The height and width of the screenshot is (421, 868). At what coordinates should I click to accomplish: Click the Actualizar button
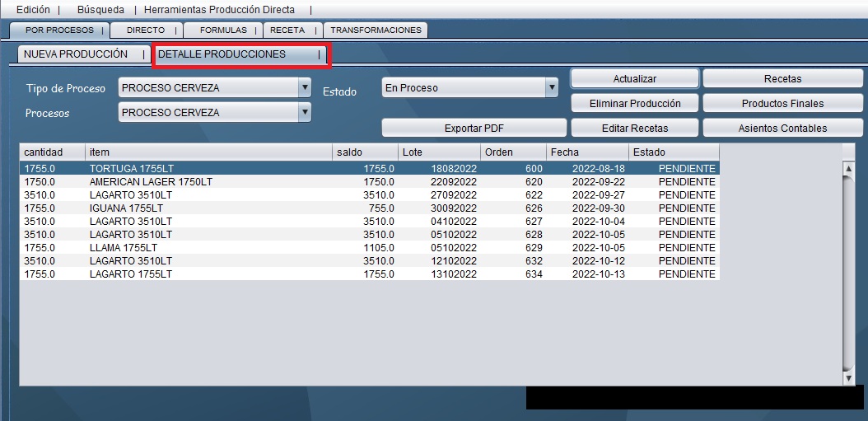click(x=634, y=79)
